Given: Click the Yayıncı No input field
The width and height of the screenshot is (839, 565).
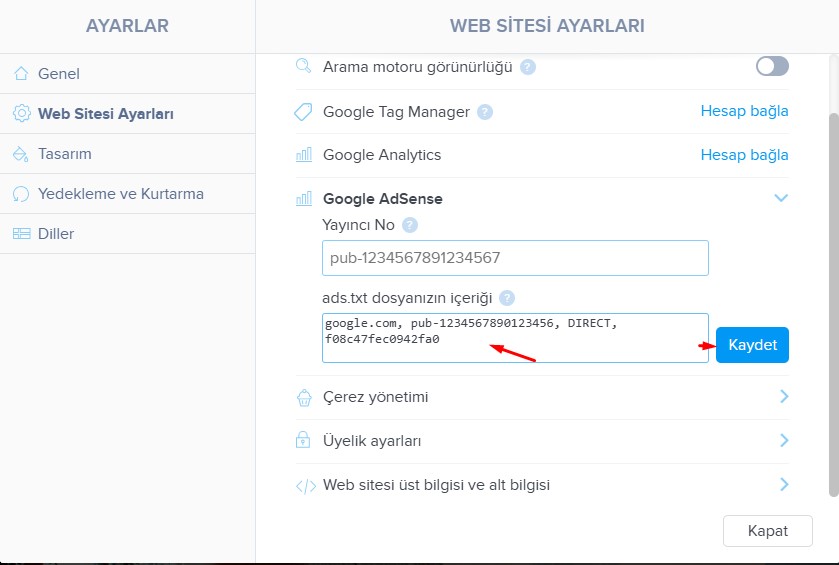Looking at the screenshot, I should click(515, 258).
